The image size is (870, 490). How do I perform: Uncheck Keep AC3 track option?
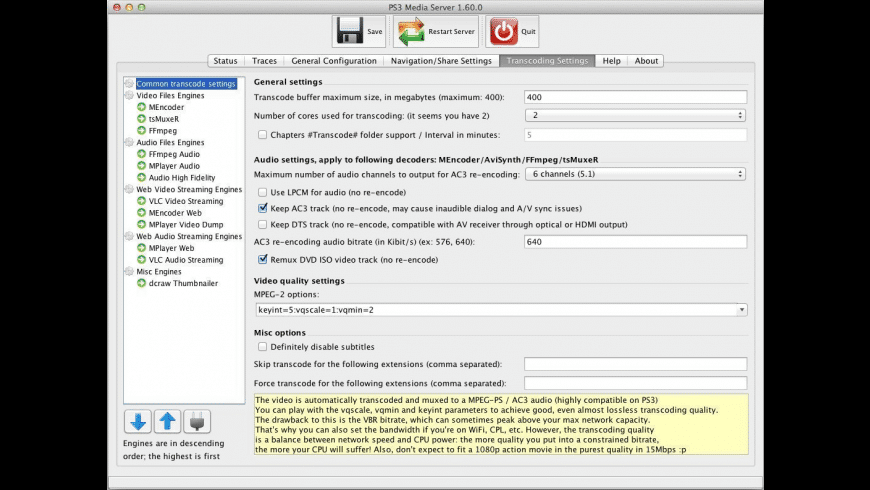[262, 209]
